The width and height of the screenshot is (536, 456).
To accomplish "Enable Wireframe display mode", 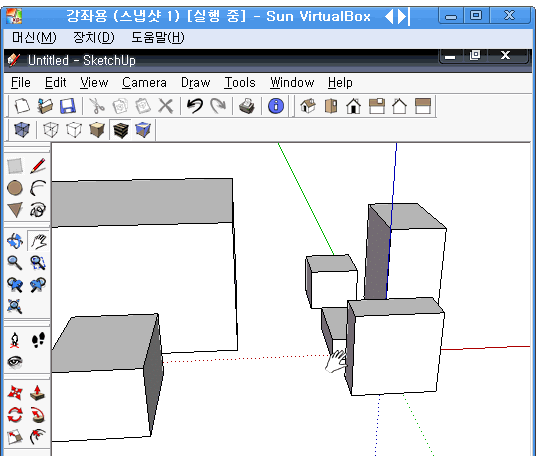I will 51,130.
